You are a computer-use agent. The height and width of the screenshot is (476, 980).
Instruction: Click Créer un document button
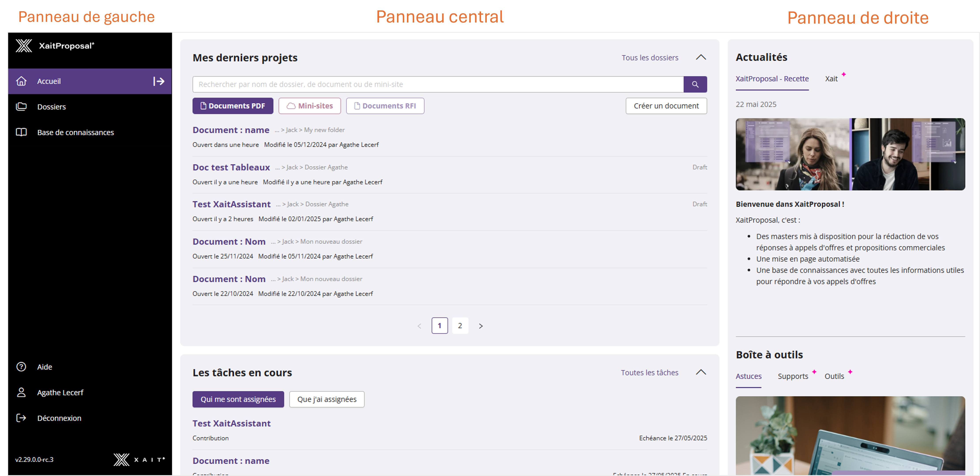click(666, 106)
